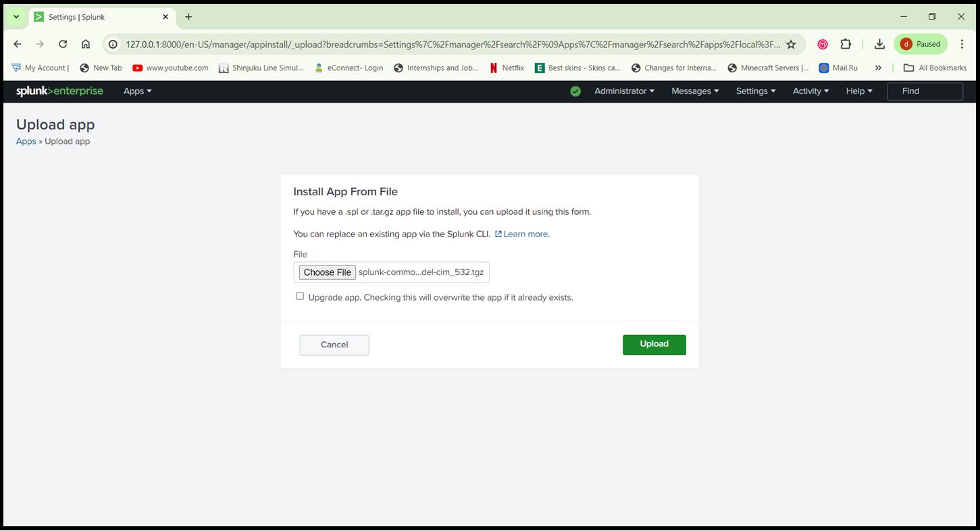Click the Upload button
The image size is (980, 531).
[653, 345]
